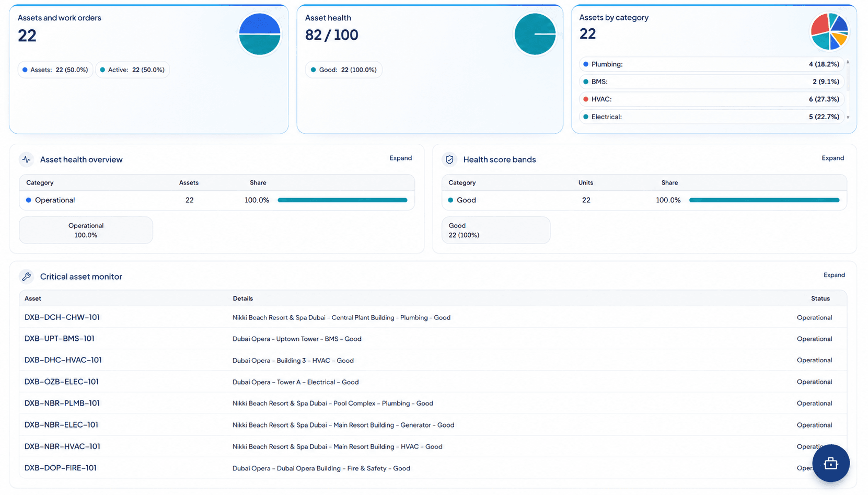
Task: Click the Main Resort Building Generator details
Action: coord(343,425)
